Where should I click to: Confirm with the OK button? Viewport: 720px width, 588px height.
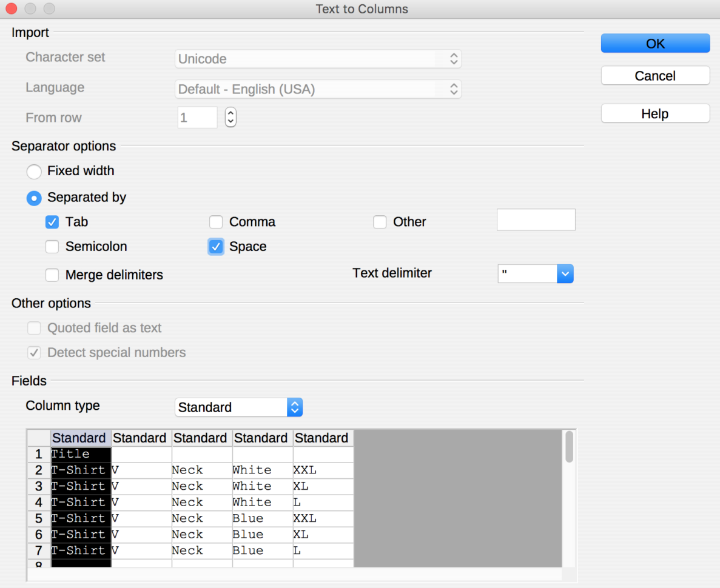[655, 43]
